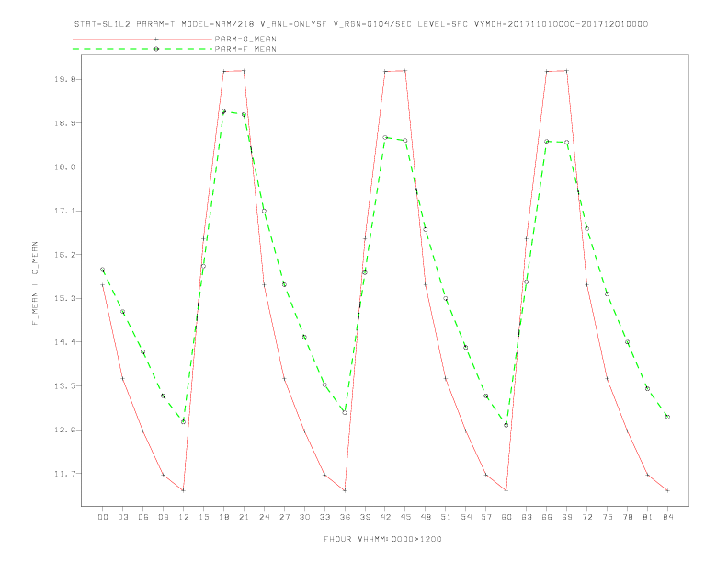
Task: Click the 16.2 y-axis tick label
Action: click(64, 255)
